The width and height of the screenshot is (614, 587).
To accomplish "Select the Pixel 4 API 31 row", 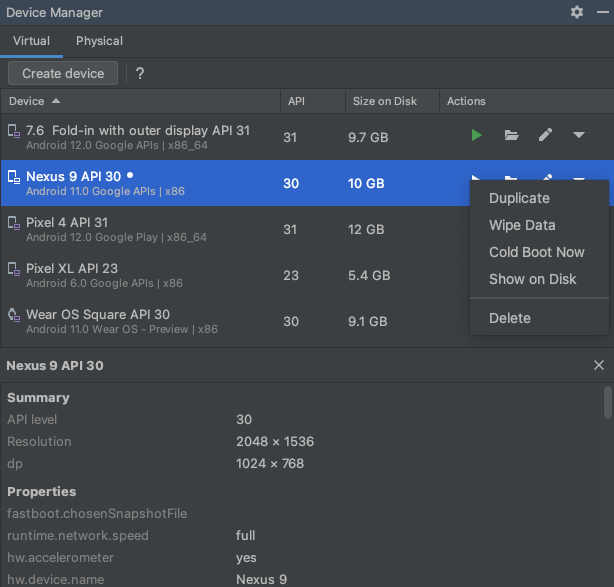I will tap(140, 229).
